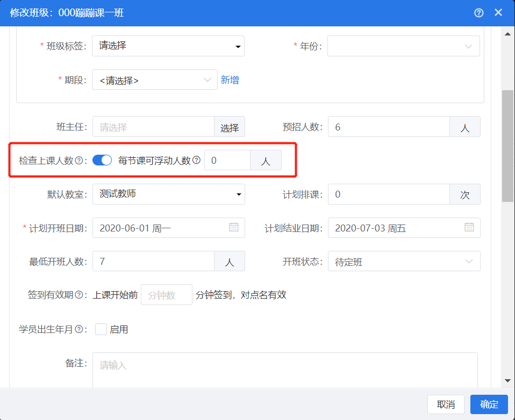Image resolution: width=515 pixels, height=420 pixels.
Task: Click help icon next to 检查上课人数
Action: click(79, 161)
